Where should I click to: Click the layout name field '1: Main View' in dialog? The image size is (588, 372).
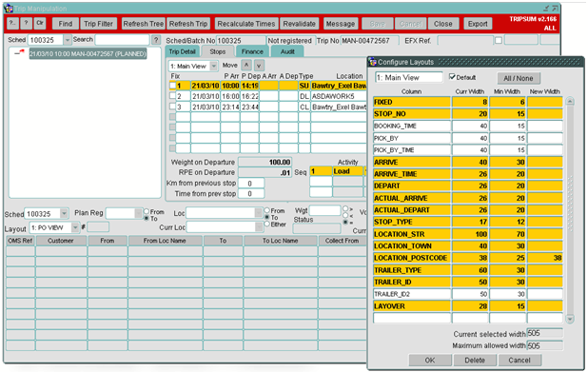[409, 77]
